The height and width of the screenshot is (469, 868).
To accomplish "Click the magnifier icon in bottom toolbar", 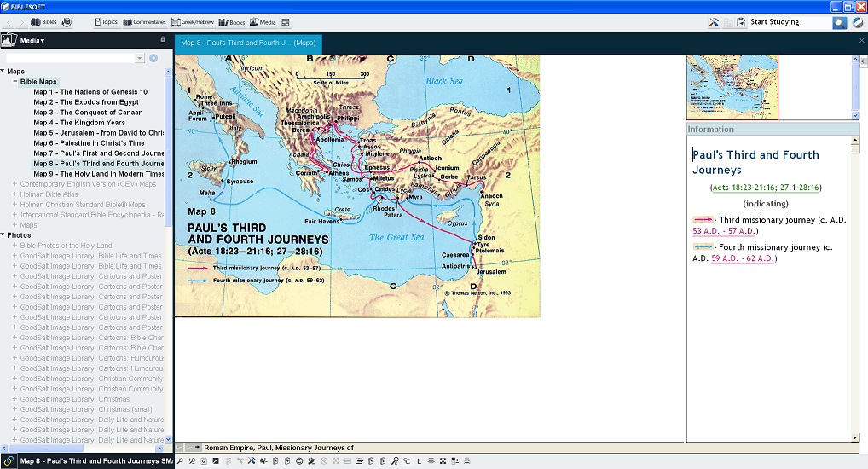I will pos(181,460).
